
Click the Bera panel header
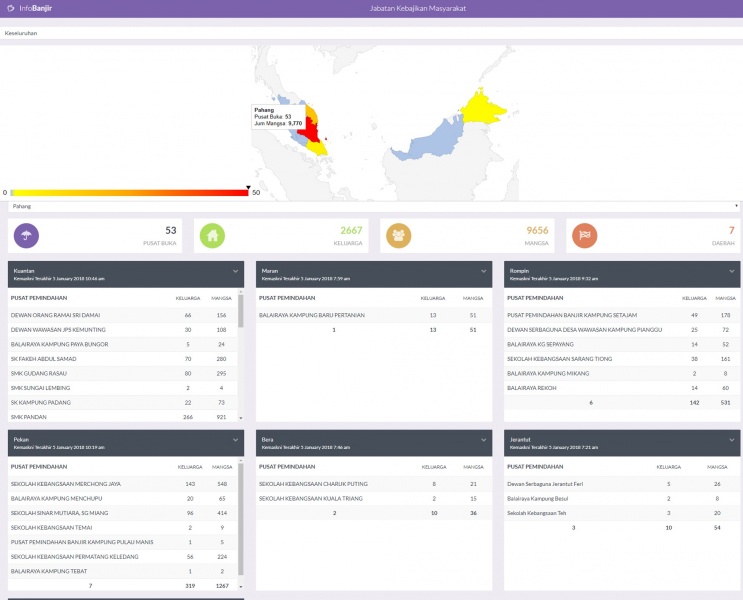(374, 443)
